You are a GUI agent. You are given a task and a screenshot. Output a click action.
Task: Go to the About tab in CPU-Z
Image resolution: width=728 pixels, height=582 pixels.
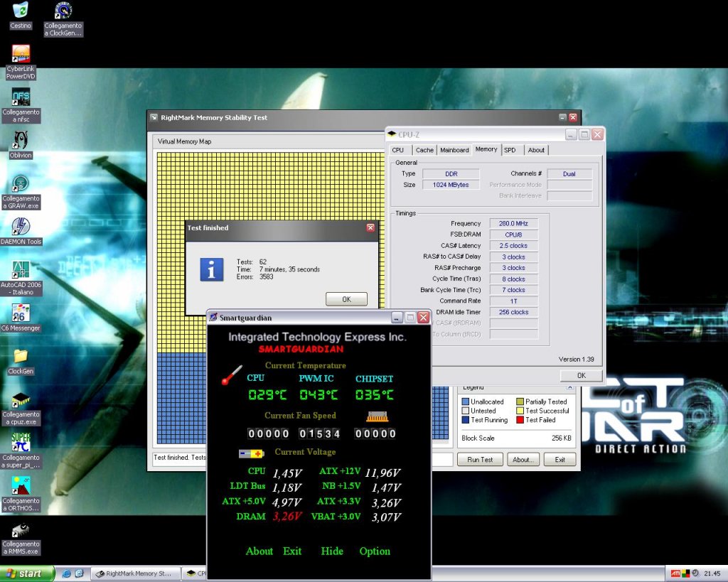coord(536,150)
